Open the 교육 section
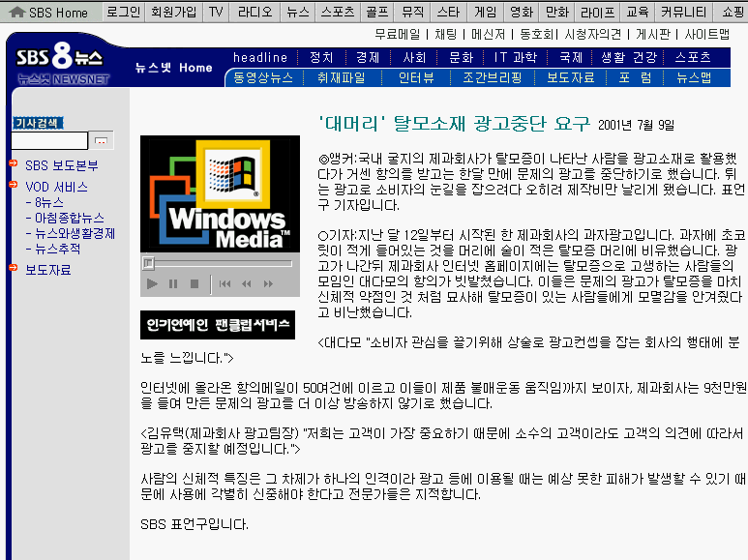The image size is (748, 560). pos(638,12)
